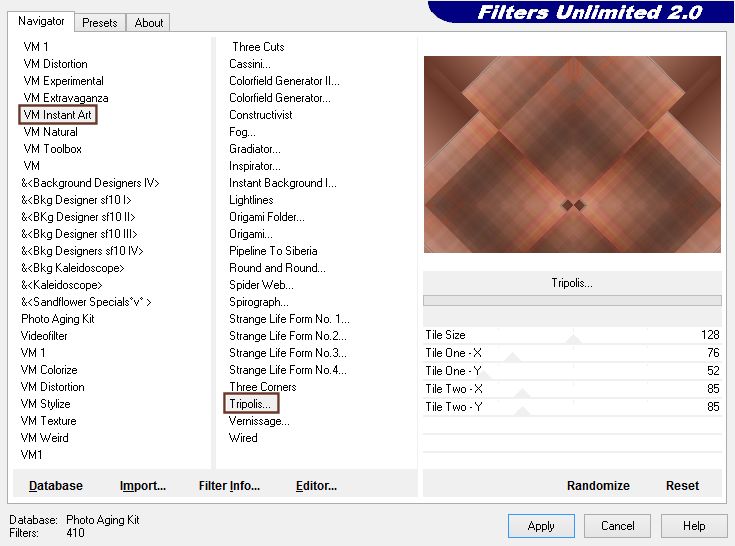Select VM Colorize category
Viewport: 735px width, 546px height.
pos(49,370)
